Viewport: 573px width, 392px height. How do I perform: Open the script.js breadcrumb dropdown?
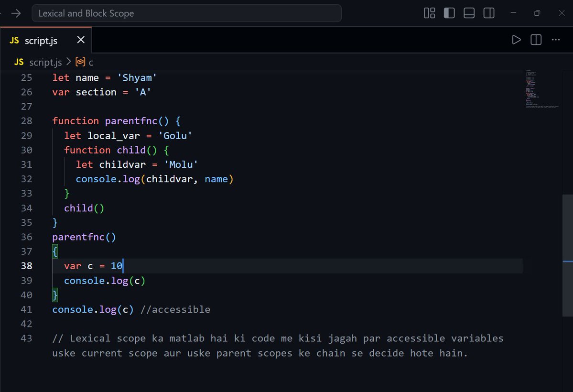point(45,62)
